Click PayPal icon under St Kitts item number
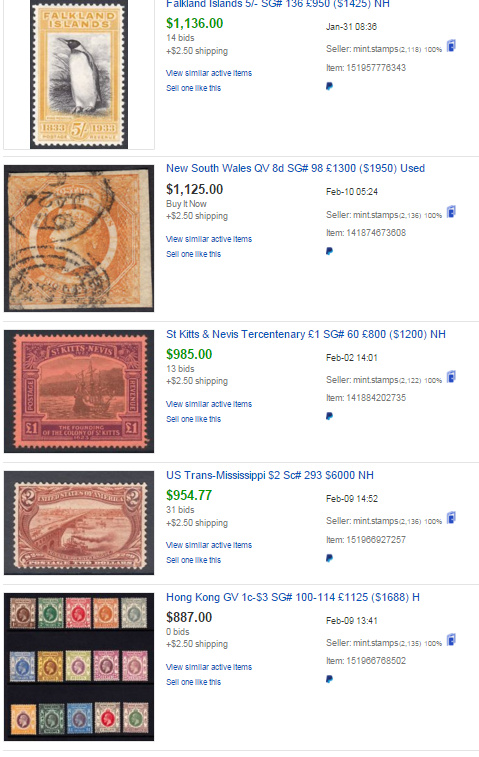The height and width of the screenshot is (757, 479). point(329,416)
